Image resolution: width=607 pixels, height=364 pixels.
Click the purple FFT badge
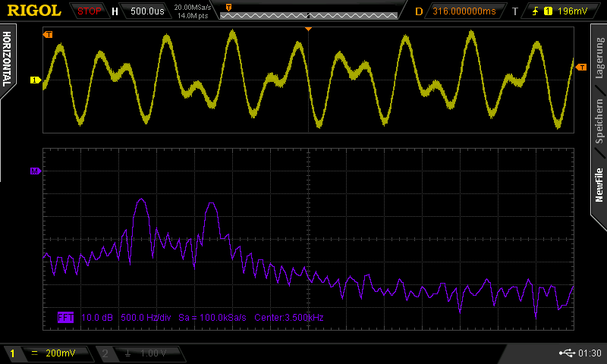[65, 318]
